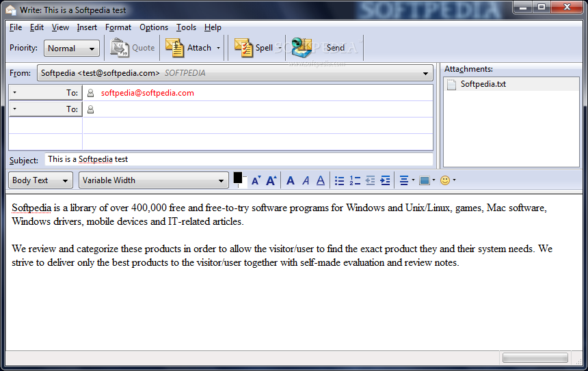The width and height of the screenshot is (588, 371).
Task: Click the Subject input field
Action: pyautogui.click(x=239, y=159)
